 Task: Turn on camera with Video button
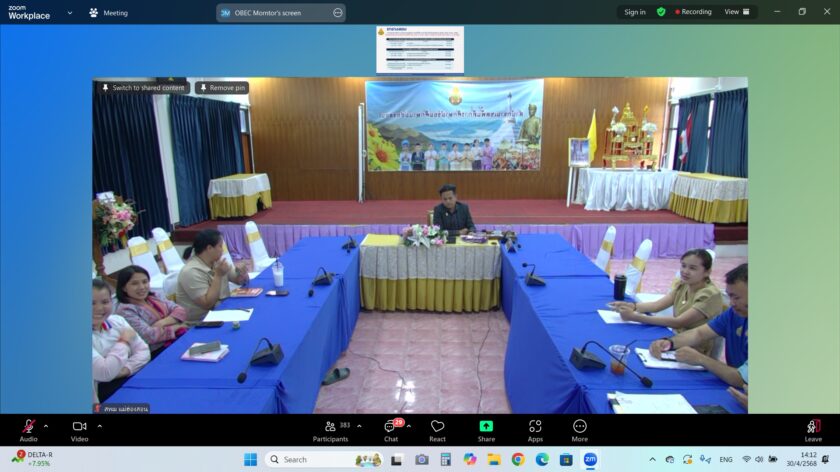coord(79,427)
